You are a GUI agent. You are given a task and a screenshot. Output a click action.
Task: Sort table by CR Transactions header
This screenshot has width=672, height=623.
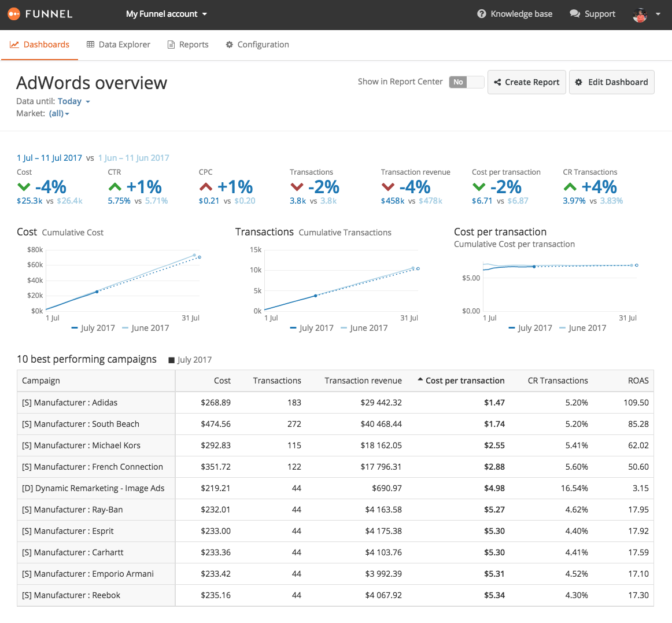point(557,381)
